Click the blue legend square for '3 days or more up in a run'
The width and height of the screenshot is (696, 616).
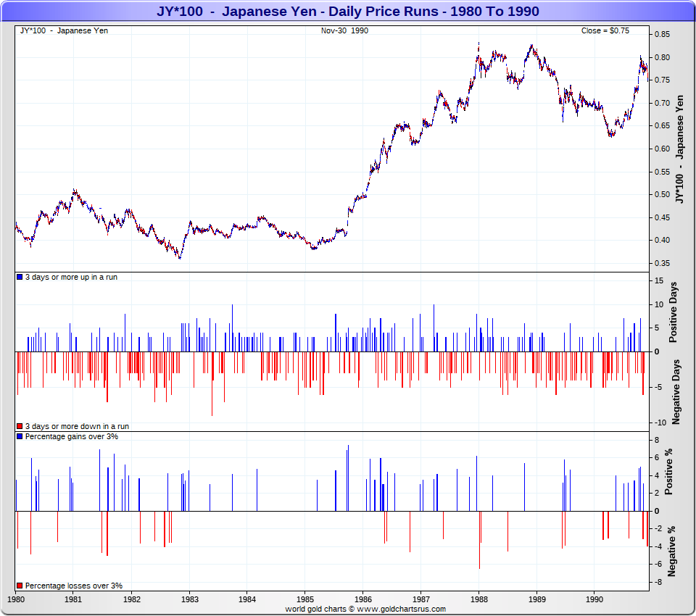coord(20,277)
